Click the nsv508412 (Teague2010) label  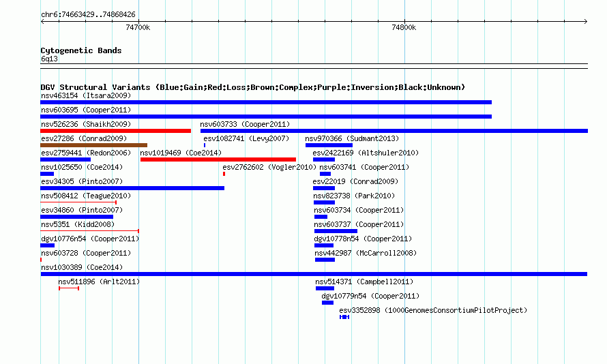(x=86, y=196)
